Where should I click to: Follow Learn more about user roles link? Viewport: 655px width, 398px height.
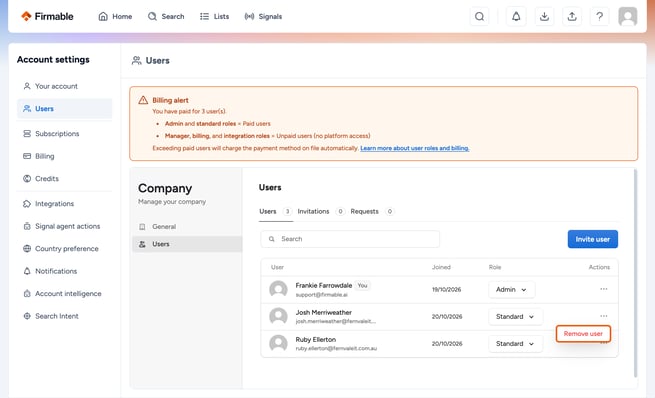tap(415, 148)
